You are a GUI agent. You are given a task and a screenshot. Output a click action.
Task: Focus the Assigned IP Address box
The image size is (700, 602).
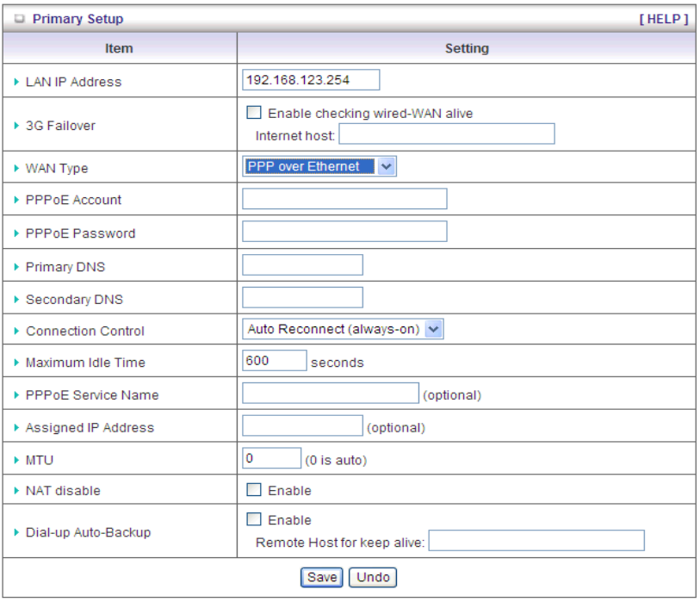coord(302,425)
